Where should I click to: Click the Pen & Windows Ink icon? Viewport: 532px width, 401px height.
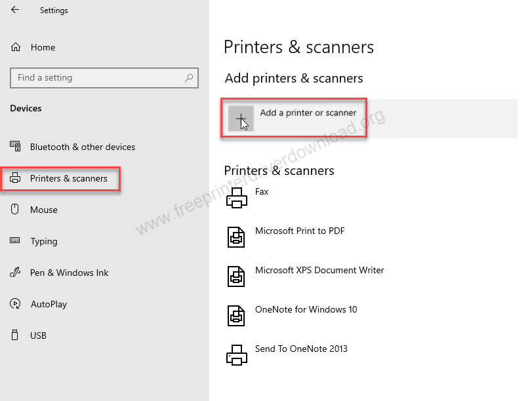(15, 272)
